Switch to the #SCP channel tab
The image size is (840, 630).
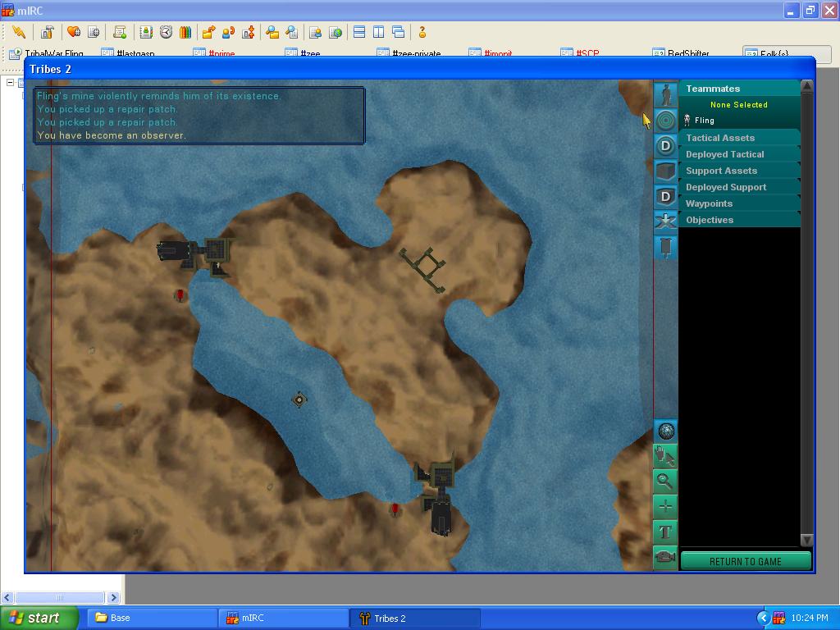[x=580, y=53]
